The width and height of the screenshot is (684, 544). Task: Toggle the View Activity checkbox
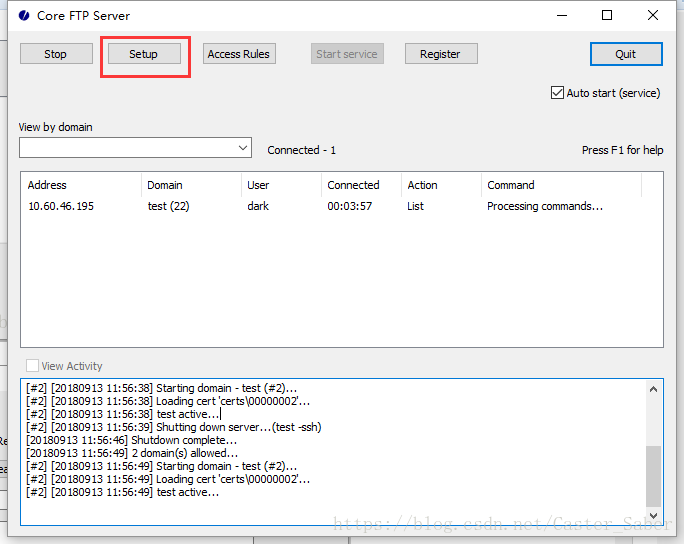click(x=32, y=366)
